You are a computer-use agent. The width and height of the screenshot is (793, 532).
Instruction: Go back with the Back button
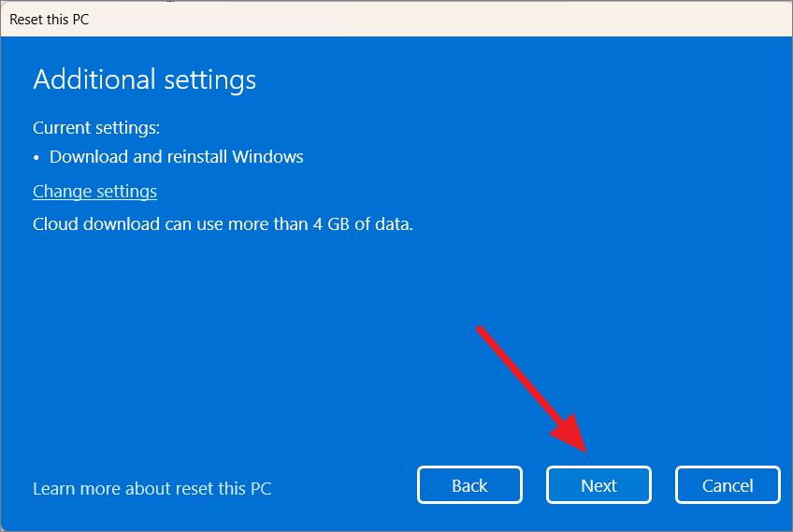[469, 485]
